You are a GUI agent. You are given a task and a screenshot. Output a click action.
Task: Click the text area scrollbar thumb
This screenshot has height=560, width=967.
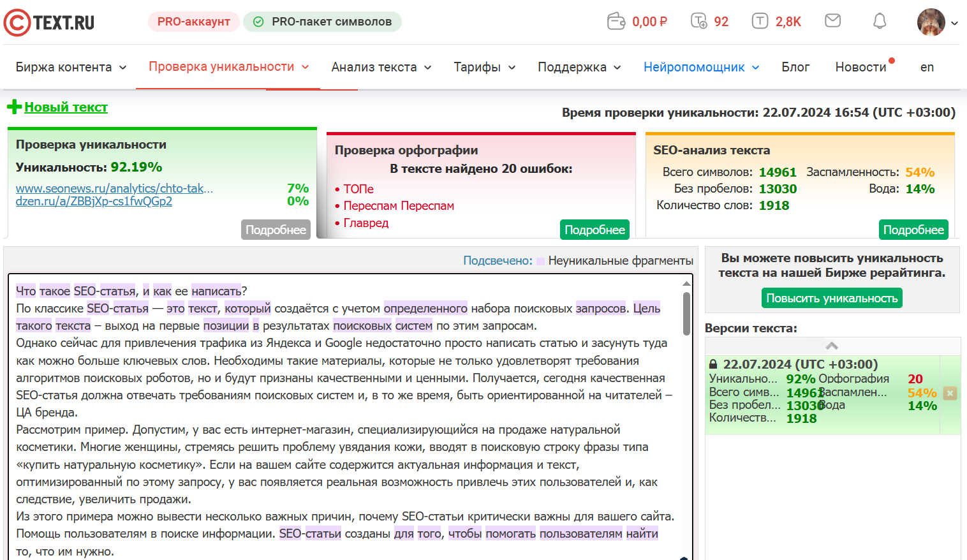(x=686, y=313)
